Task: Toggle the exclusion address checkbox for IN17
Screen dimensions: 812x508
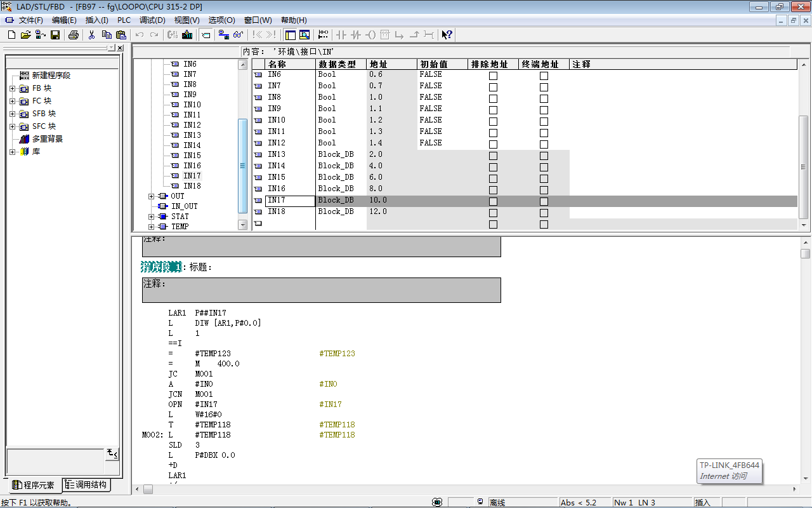Action: coord(493,201)
